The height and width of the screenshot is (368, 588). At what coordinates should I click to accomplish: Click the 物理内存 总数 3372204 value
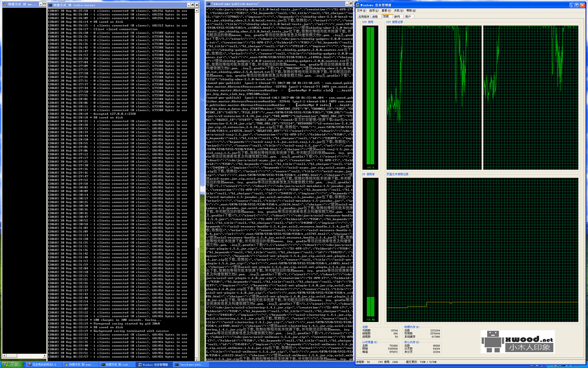435,330
